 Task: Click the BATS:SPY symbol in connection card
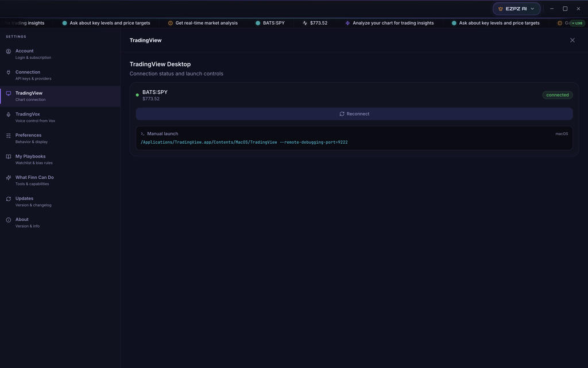coord(155,92)
